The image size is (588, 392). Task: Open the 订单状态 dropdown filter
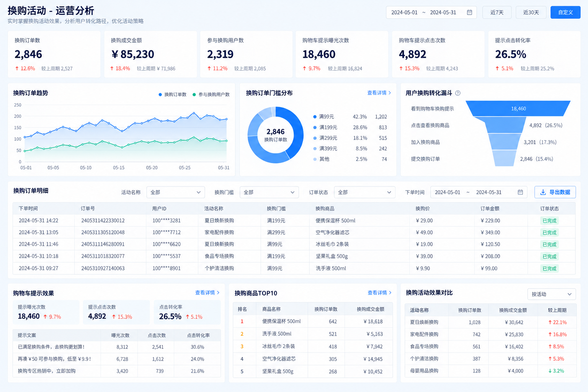(364, 192)
